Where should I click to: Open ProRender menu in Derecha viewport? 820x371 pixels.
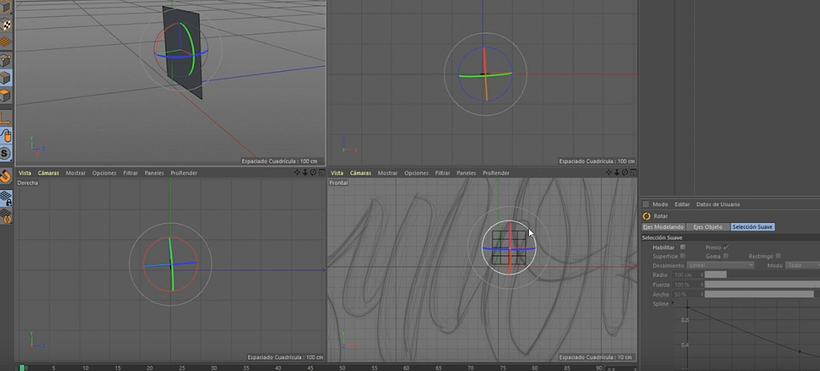(x=184, y=173)
